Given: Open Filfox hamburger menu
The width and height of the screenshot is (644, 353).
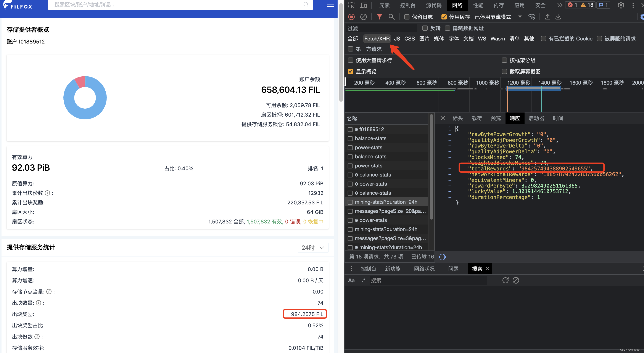Looking at the screenshot, I should (x=330, y=4).
